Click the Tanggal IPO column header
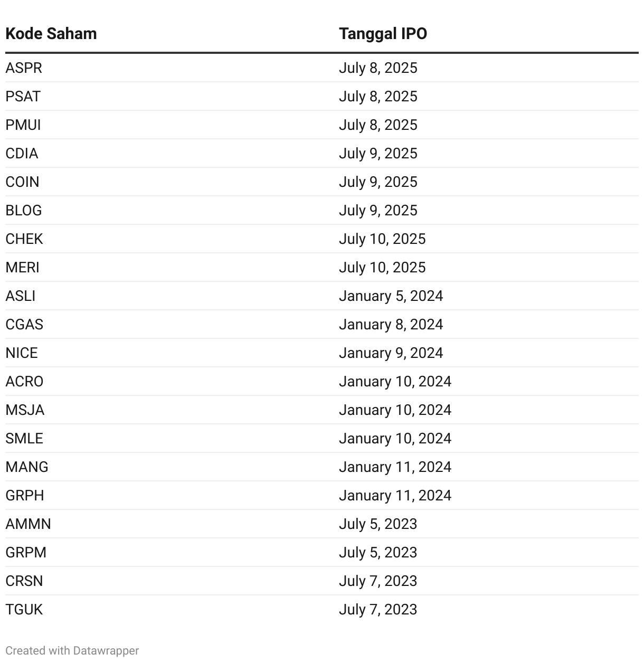 coord(383,34)
